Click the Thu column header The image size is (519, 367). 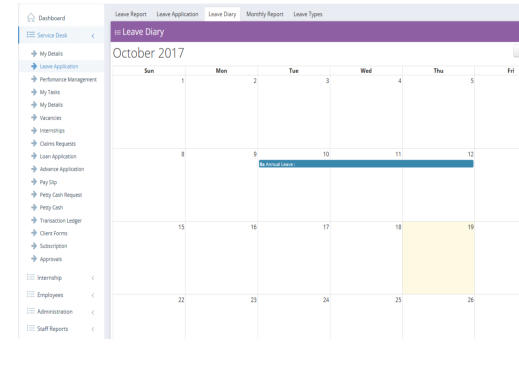438,71
